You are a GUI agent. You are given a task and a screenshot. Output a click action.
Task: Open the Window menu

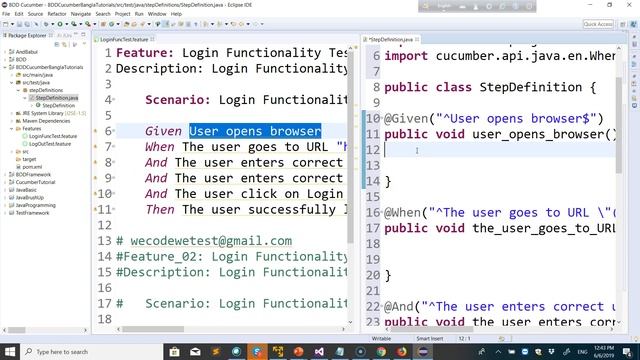click(x=157, y=14)
